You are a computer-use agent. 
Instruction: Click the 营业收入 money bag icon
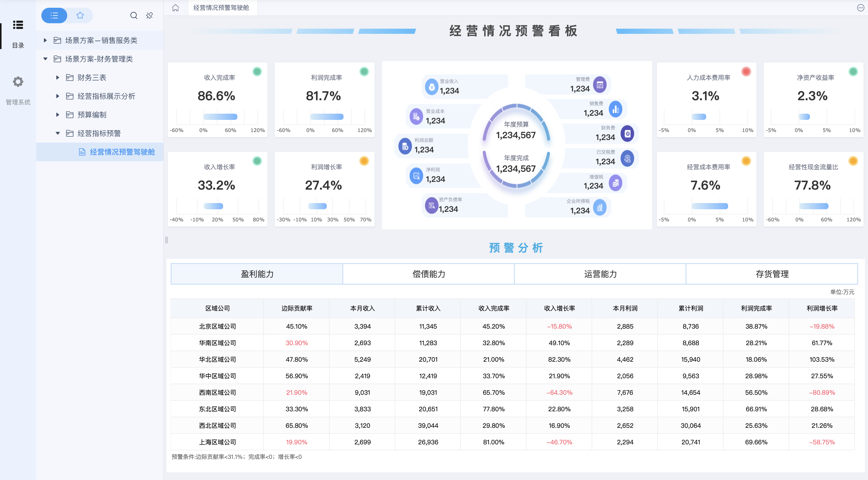(x=431, y=87)
